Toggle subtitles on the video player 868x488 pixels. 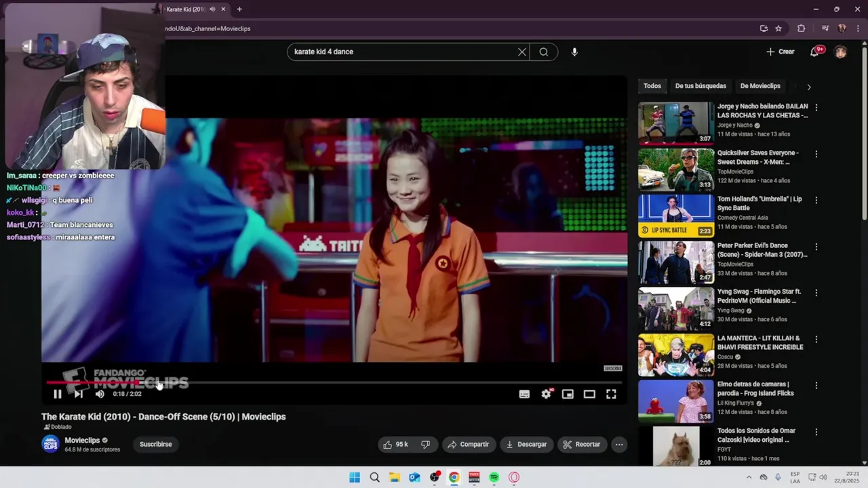[524, 394]
